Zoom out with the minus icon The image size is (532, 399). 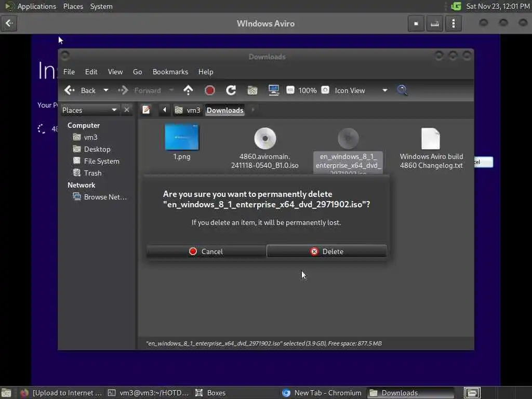coord(290,90)
